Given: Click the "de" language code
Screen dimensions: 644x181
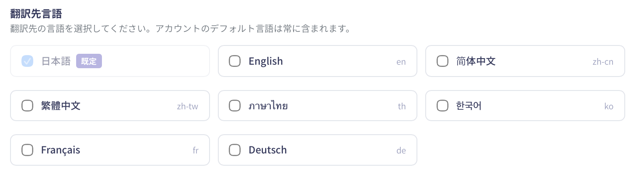Looking at the screenshot, I should click(x=401, y=150).
